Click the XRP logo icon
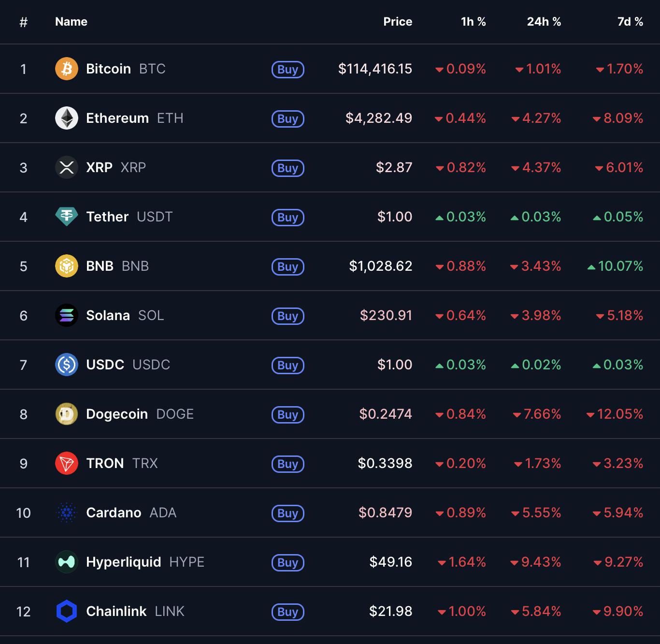Screen dimensions: 660x644 click(67, 167)
